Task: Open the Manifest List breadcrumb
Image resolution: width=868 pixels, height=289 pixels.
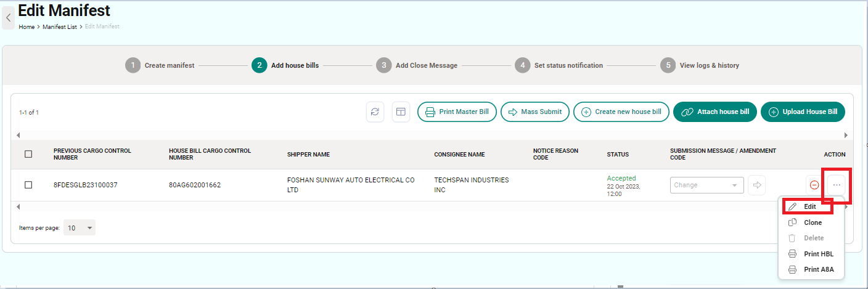Action: (x=60, y=27)
